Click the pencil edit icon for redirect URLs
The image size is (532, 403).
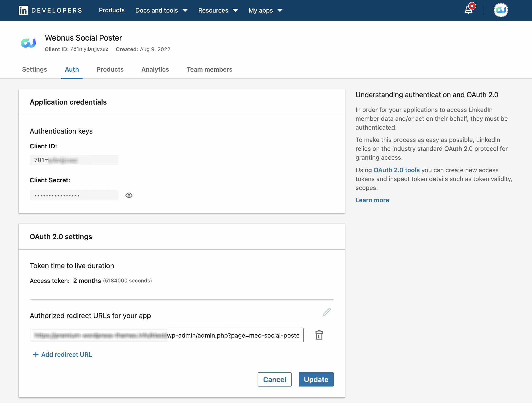pyautogui.click(x=327, y=312)
